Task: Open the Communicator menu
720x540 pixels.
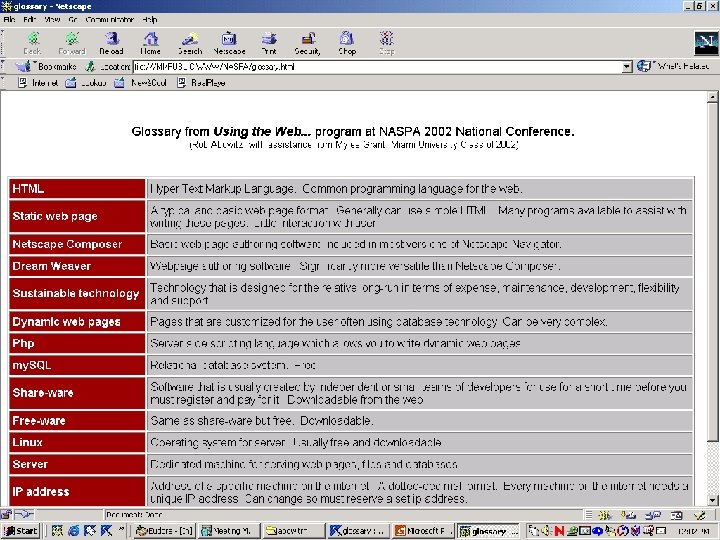Action: click(x=109, y=19)
